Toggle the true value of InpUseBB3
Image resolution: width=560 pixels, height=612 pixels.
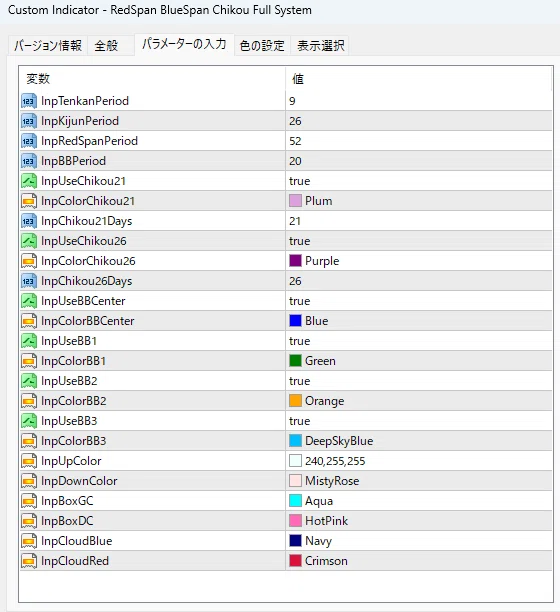point(299,421)
